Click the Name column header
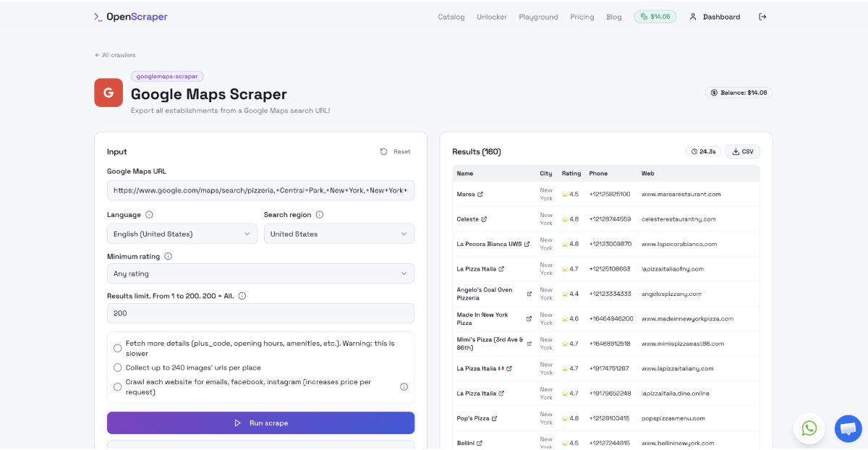 point(465,174)
